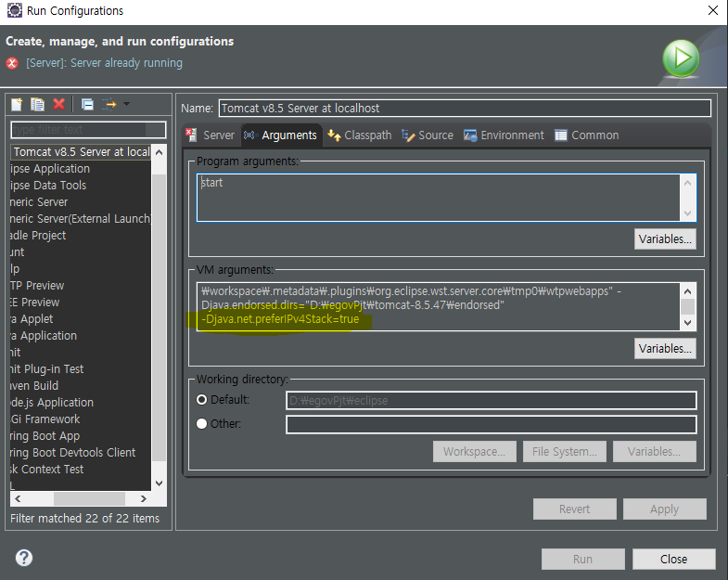Click in the type filter text box

click(x=88, y=130)
